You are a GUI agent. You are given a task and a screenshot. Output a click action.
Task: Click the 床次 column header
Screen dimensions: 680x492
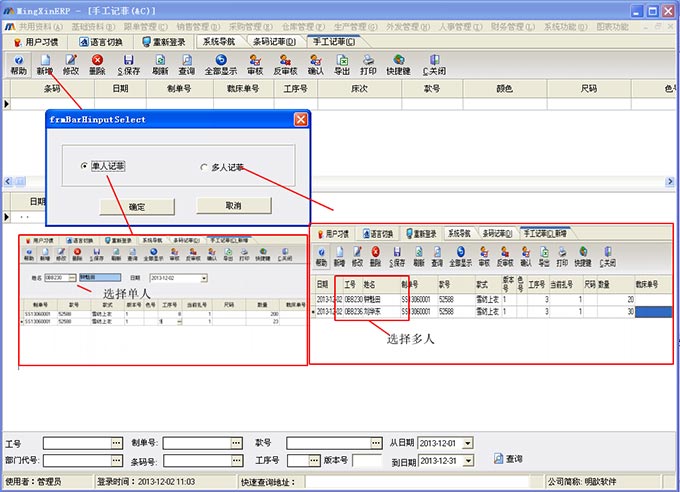(360, 89)
